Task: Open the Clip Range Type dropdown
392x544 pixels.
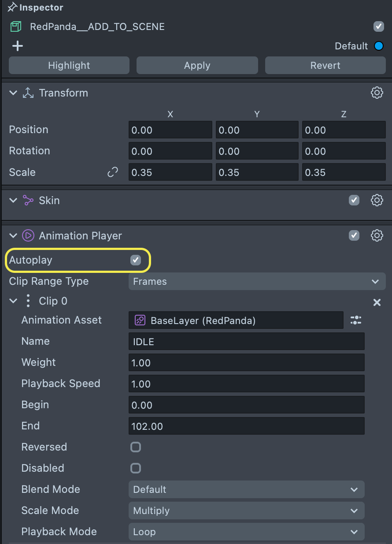Action: click(x=257, y=281)
